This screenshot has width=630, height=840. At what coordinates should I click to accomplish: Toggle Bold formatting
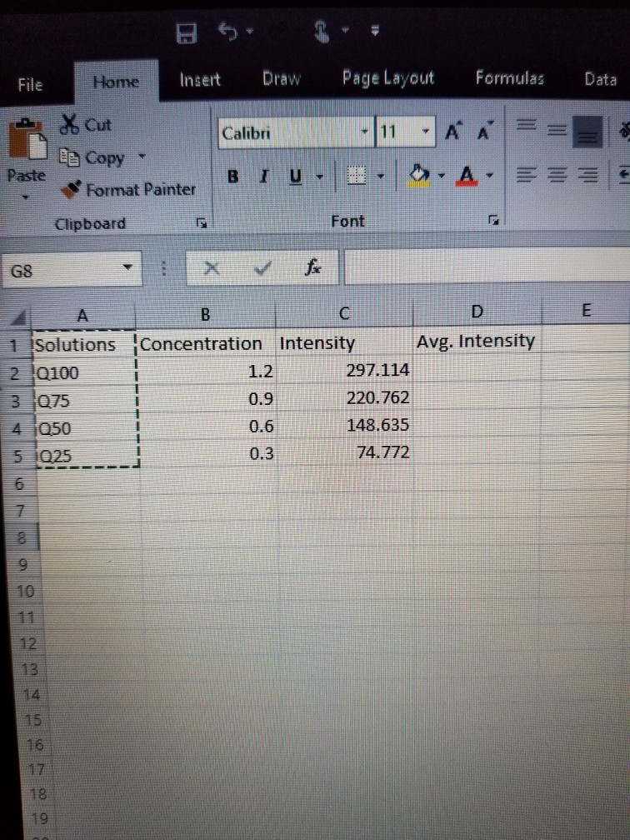pyautogui.click(x=233, y=176)
